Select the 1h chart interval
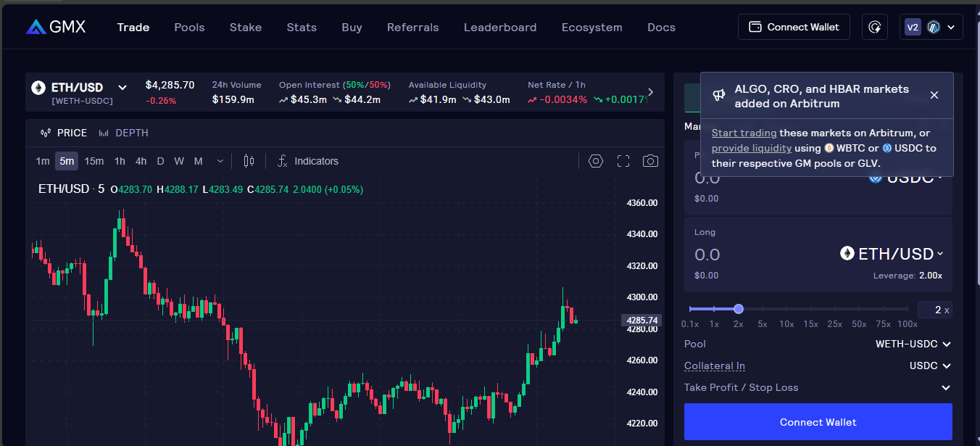Viewport: 980px width, 446px height. [x=120, y=161]
